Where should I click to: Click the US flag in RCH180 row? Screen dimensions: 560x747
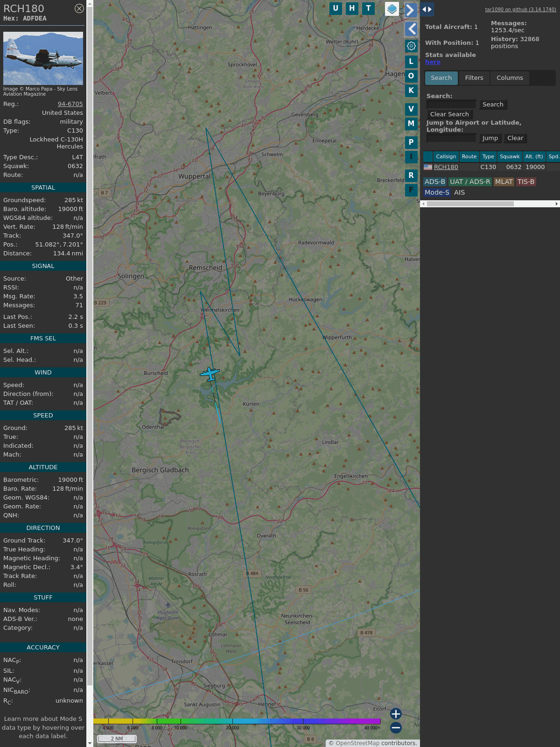(428, 167)
